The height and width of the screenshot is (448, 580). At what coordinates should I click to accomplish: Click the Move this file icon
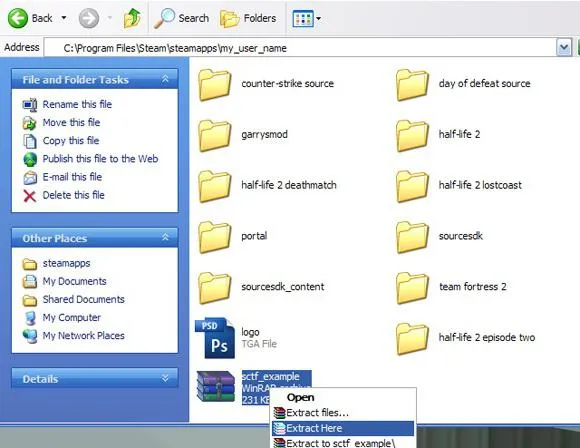point(30,123)
